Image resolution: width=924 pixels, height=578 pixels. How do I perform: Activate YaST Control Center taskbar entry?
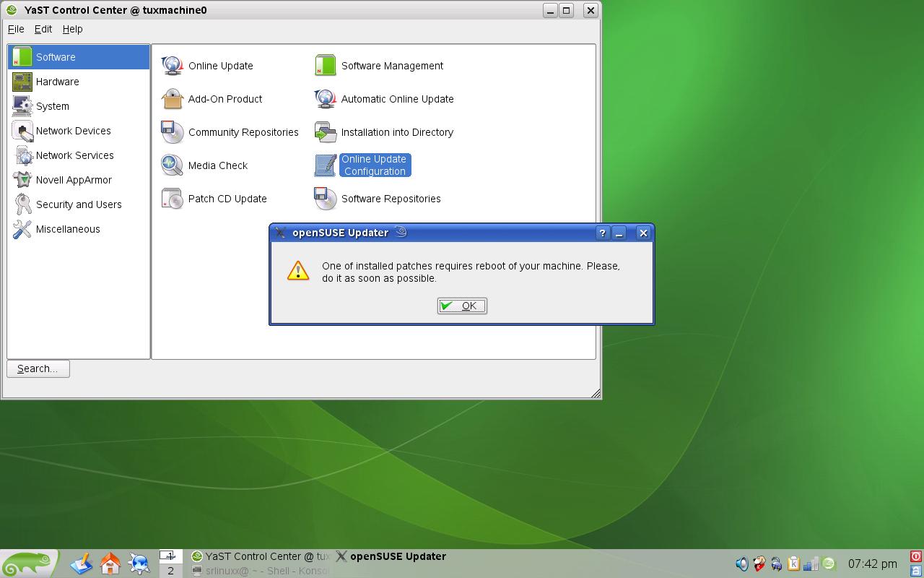coord(260,556)
